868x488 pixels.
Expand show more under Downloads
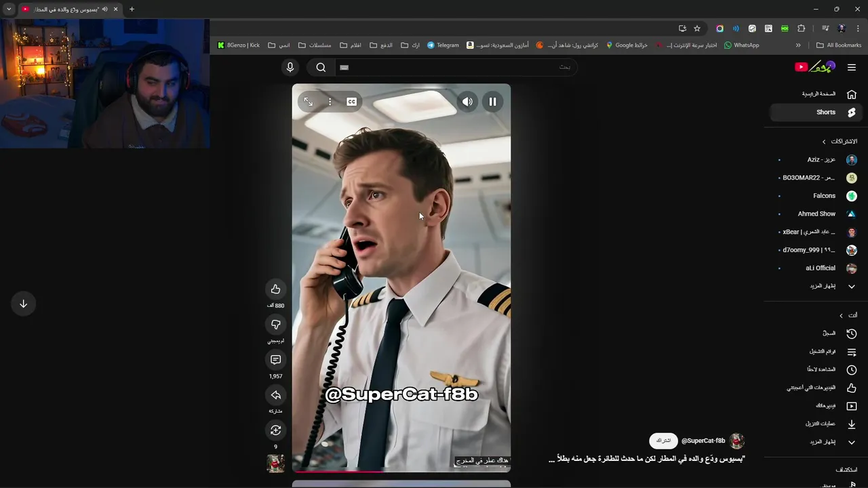[816, 442]
